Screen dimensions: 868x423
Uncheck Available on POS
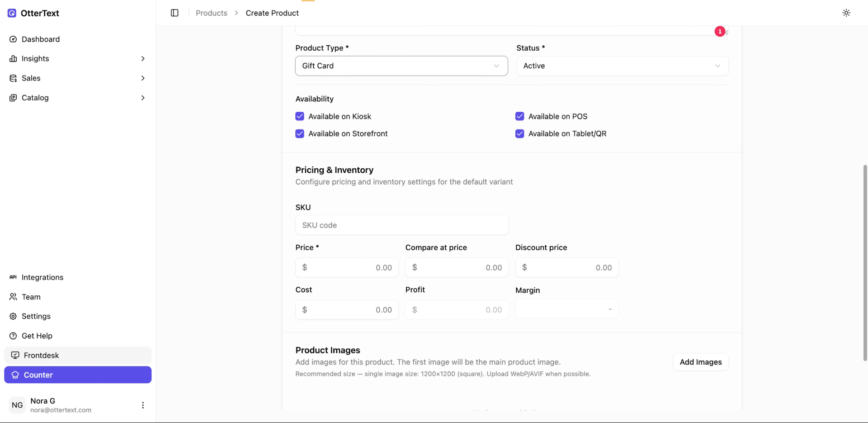[x=519, y=116]
